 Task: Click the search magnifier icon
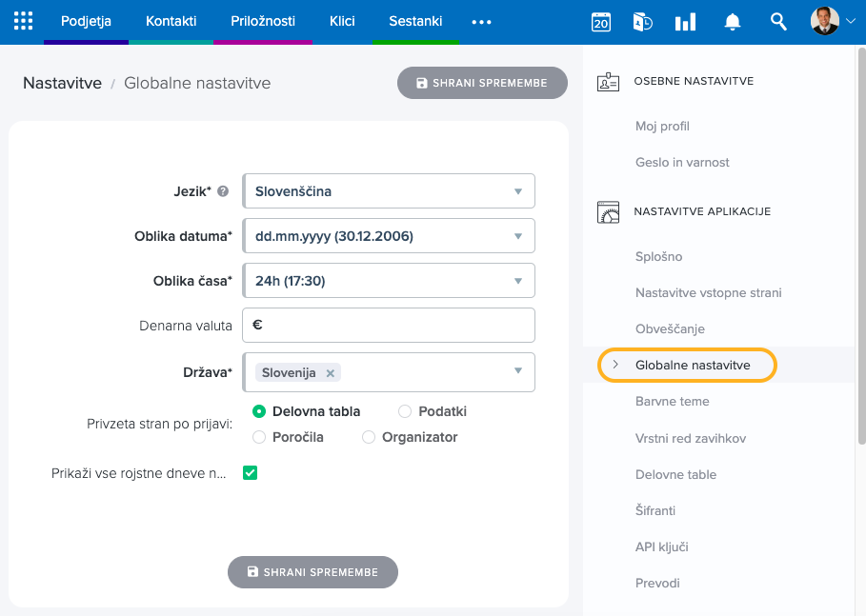click(778, 22)
